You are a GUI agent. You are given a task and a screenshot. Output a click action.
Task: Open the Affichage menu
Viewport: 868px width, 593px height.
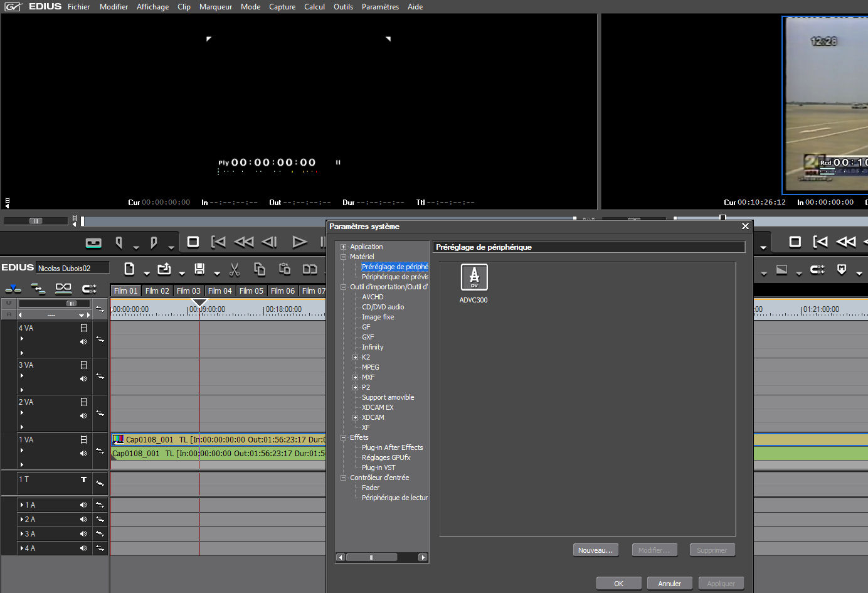pos(153,7)
